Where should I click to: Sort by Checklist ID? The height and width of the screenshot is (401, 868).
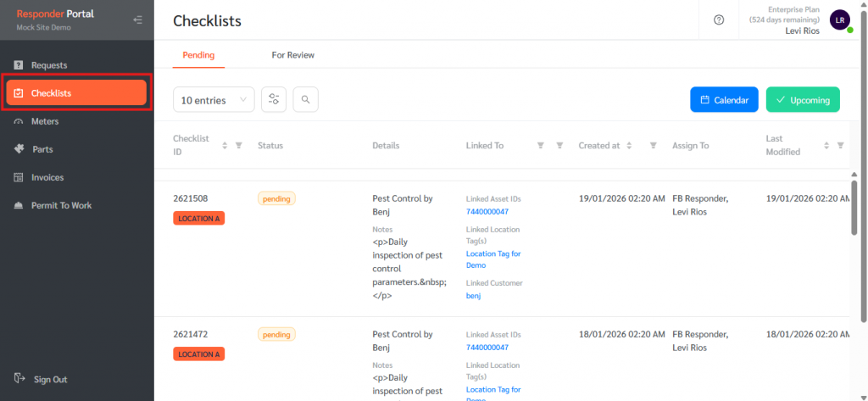(x=225, y=146)
